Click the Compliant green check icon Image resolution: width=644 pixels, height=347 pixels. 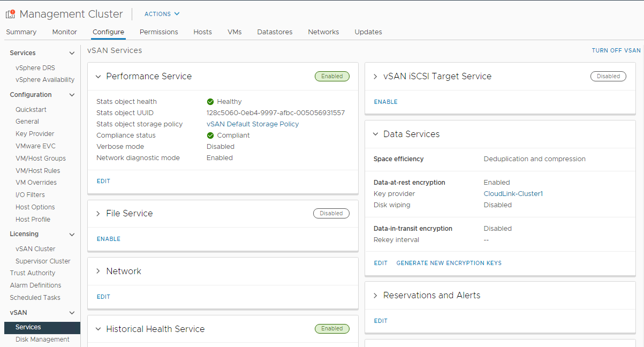click(x=211, y=135)
